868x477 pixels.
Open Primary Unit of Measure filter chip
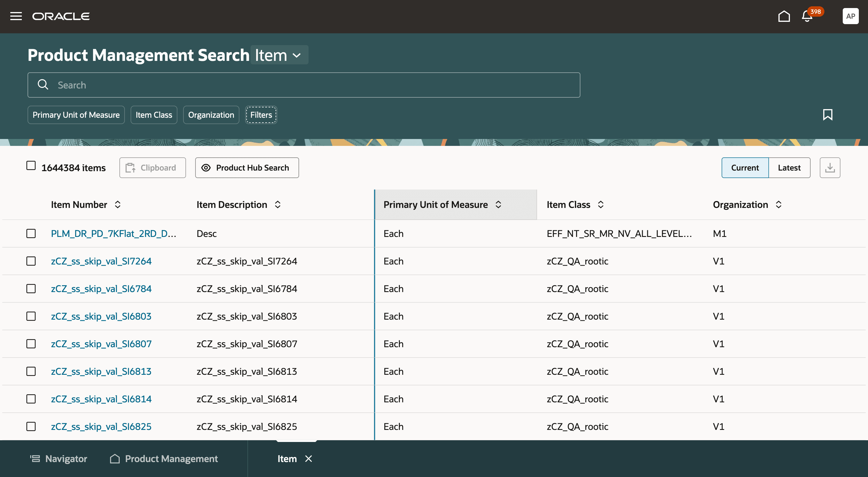(76, 115)
